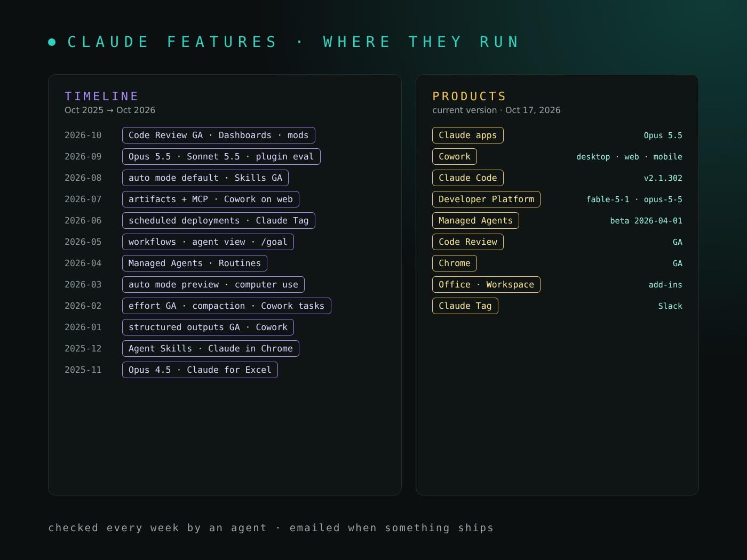
Task: Open 'auto mode default · Skills GA' timeline entry
Action: (x=205, y=178)
